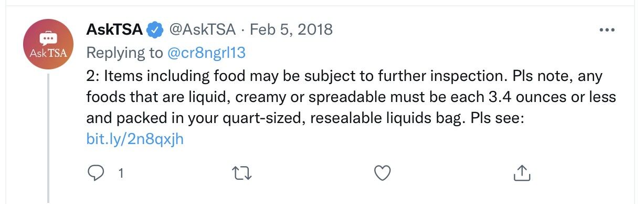The width and height of the screenshot is (644, 204).
Task: Click the reply count number 1
Action: pyautogui.click(x=121, y=173)
